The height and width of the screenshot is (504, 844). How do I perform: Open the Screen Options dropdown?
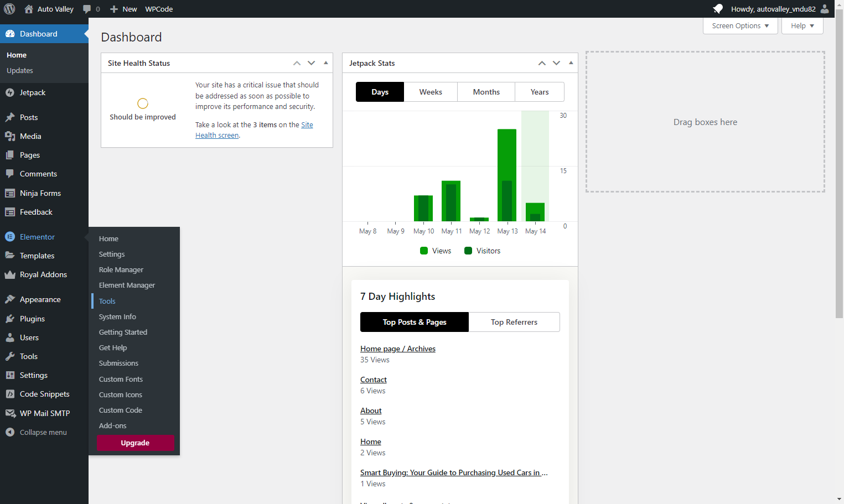[x=741, y=26]
